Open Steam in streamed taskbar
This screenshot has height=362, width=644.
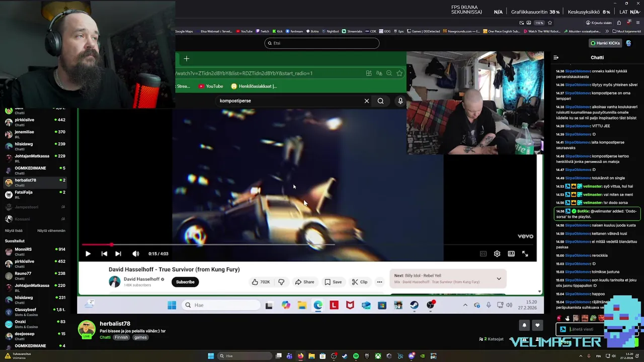pos(414,305)
